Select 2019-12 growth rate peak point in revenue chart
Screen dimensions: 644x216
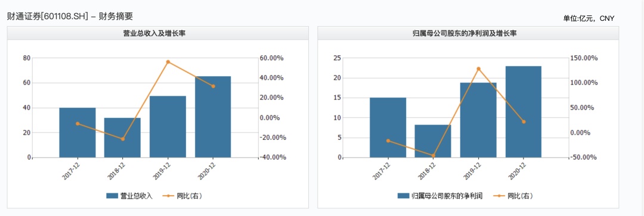[x=168, y=62]
